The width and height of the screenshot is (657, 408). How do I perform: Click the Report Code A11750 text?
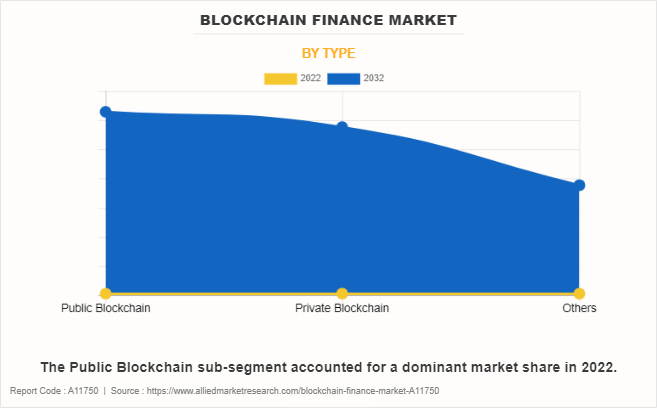(x=52, y=391)
